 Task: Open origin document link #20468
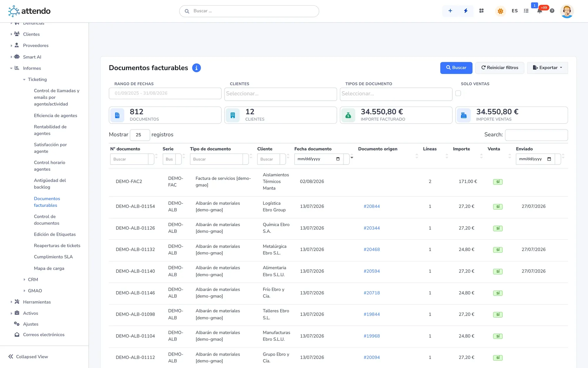coord(372,249)
